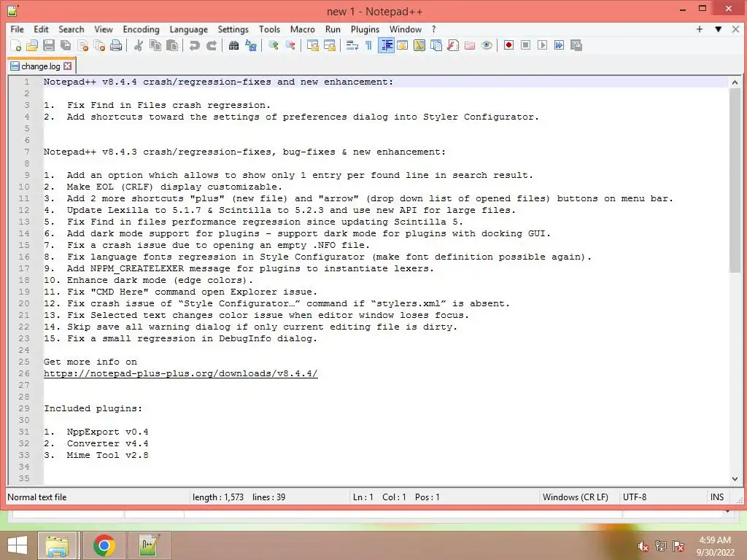Click the Close All toolbar icon
This screenshot has height=560, width=747.
(x=99, y=45)
